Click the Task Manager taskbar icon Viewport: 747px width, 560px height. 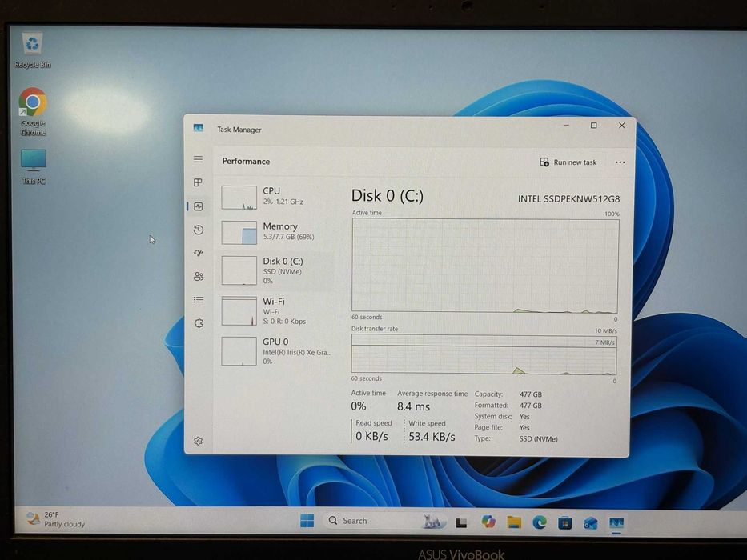(616, 524)
